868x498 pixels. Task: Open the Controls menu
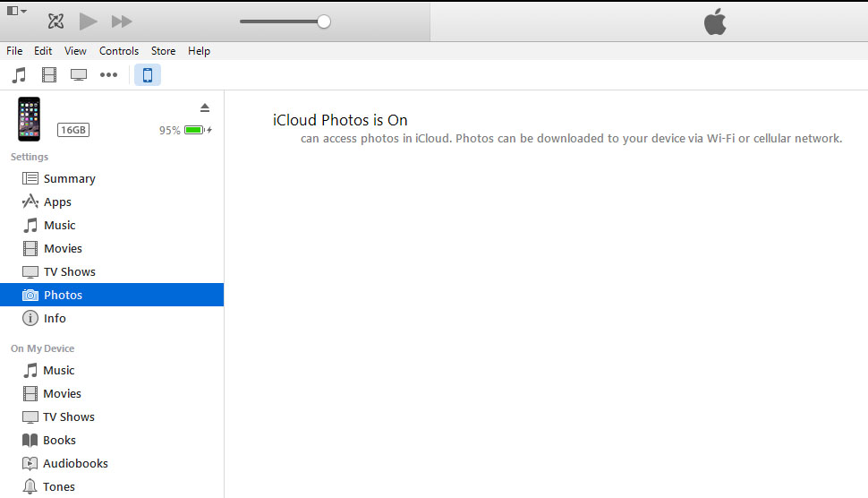point(119,51)
